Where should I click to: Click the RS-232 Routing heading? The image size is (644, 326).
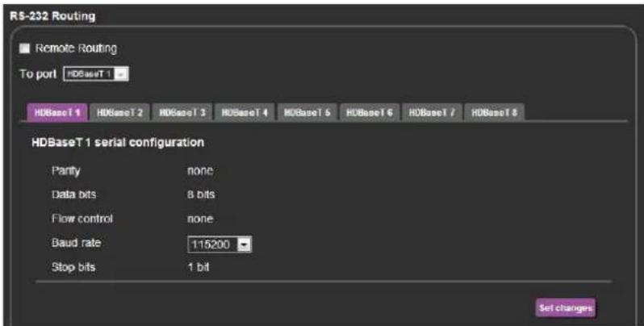[52, 16]
